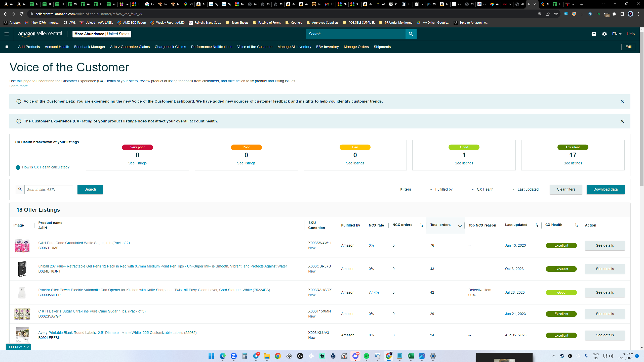Open FBA Inventory page
Image resolution: width=644 pixels, height=362 pixels.
(327, 47)
